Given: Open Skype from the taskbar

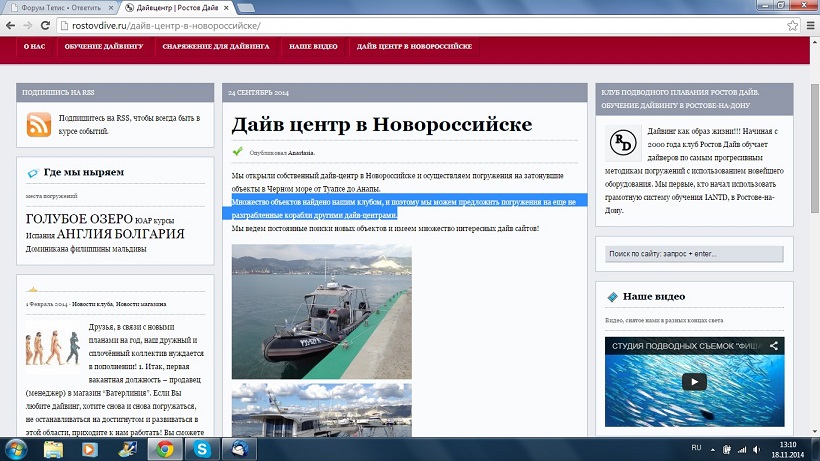Looking at the screenshot, I should tap(202, 450).
